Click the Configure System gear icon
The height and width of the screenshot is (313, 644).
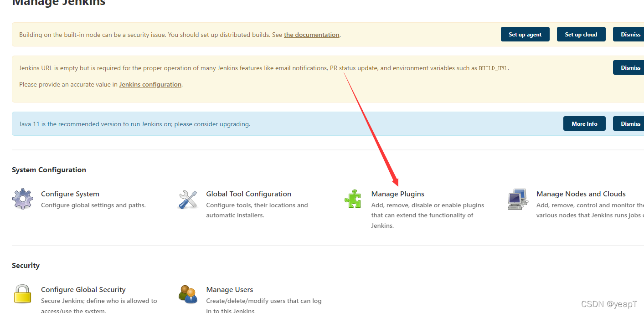coord(23,199)
